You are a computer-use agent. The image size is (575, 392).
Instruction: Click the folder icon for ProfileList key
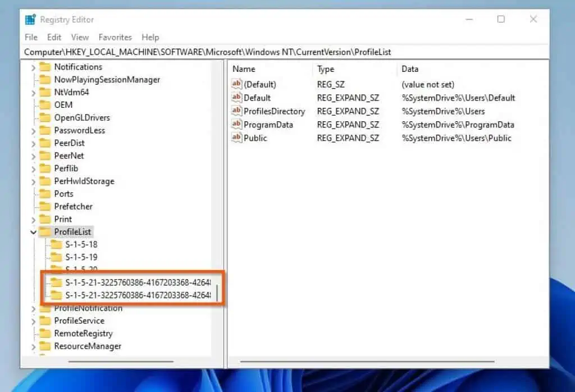coord(44,231)
